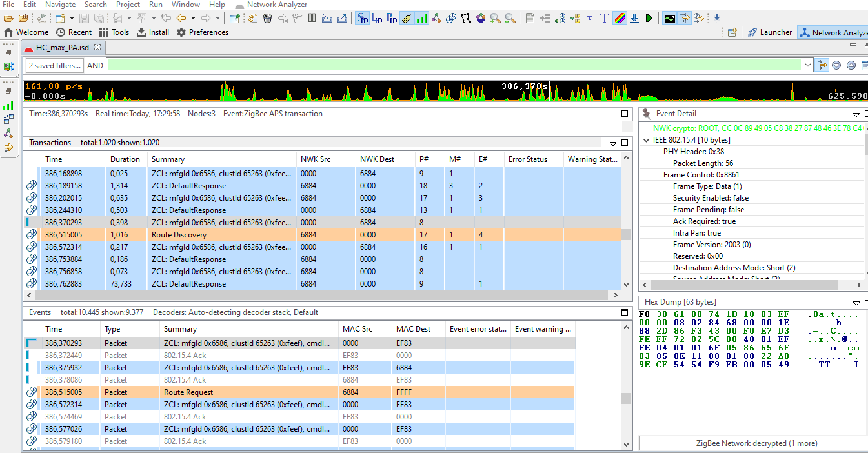This screenshot has width=868, height=453.
Task: Click the ZigBee Network decrypted (1 more) status
Action: click(x=757, y=443)
